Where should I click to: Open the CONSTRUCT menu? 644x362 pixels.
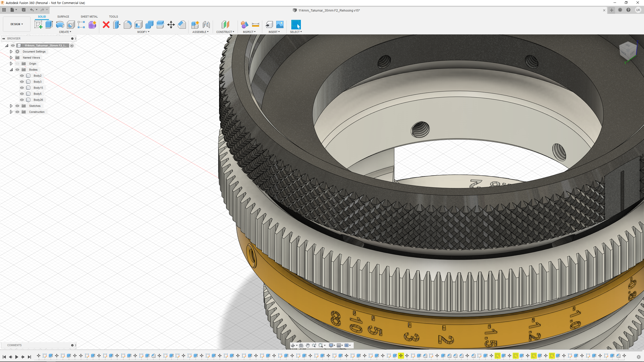(225, 32)
